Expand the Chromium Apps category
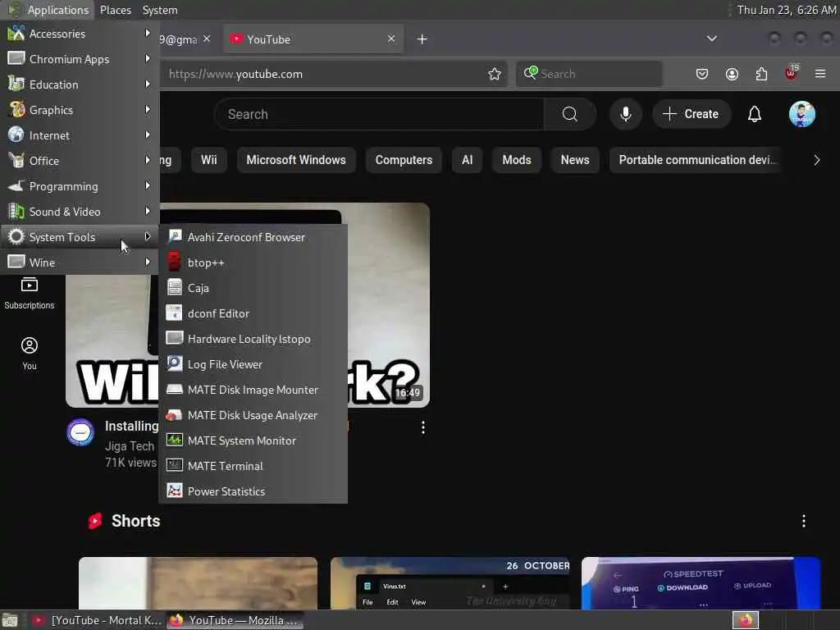This screenshot has height=630, width=840. point(80,59)
